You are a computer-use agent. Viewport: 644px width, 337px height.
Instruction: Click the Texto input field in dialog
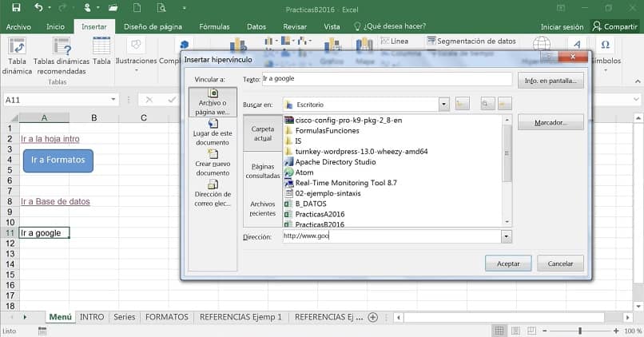[387, 79]
